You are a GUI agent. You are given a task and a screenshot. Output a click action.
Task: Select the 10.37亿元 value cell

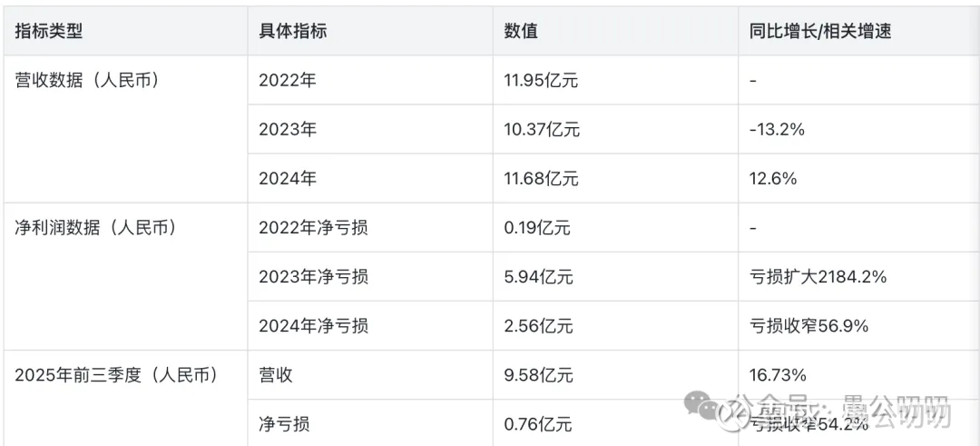(542, 129)
